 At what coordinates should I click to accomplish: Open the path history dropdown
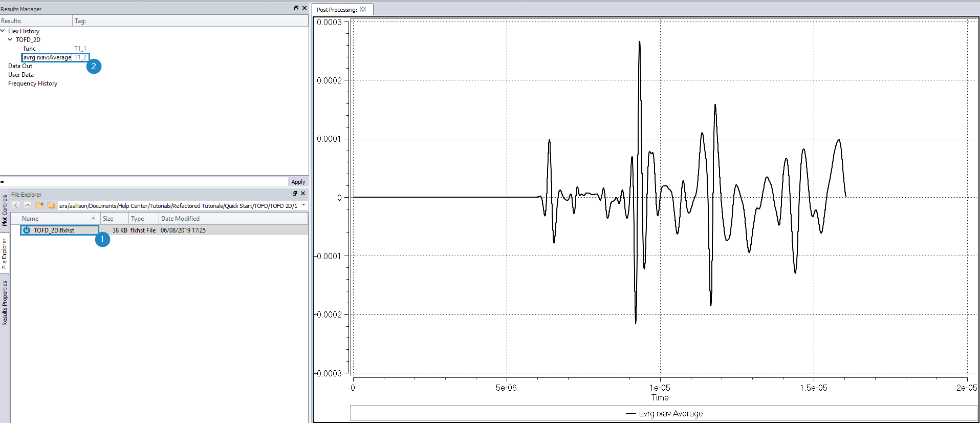(304, 205)
